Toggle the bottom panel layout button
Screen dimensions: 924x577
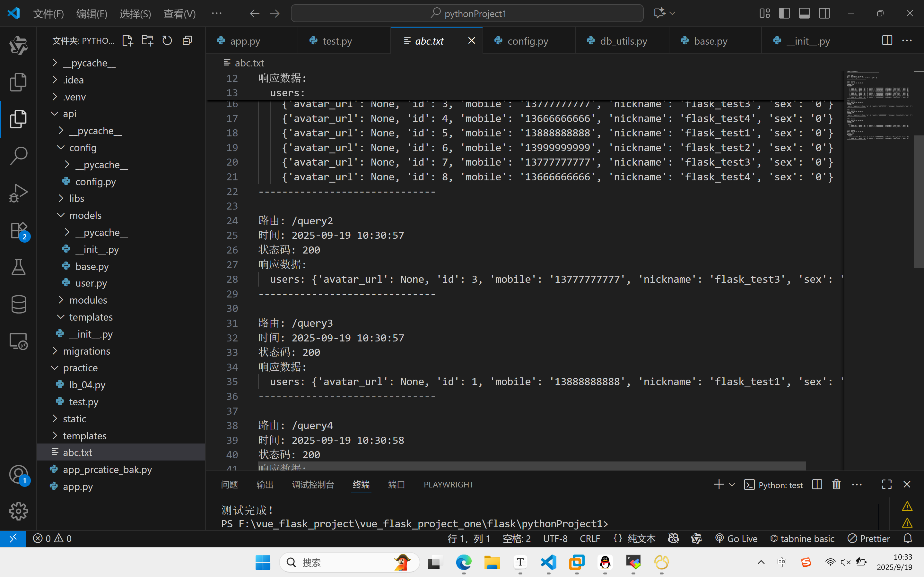(804, 13)
